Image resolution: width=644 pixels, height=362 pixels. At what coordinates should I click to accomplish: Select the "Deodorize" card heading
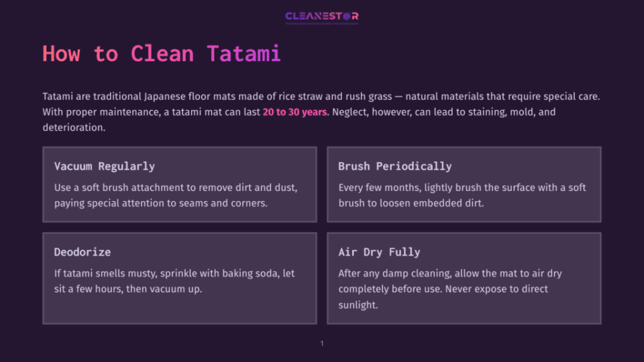[x=82, y=252]
